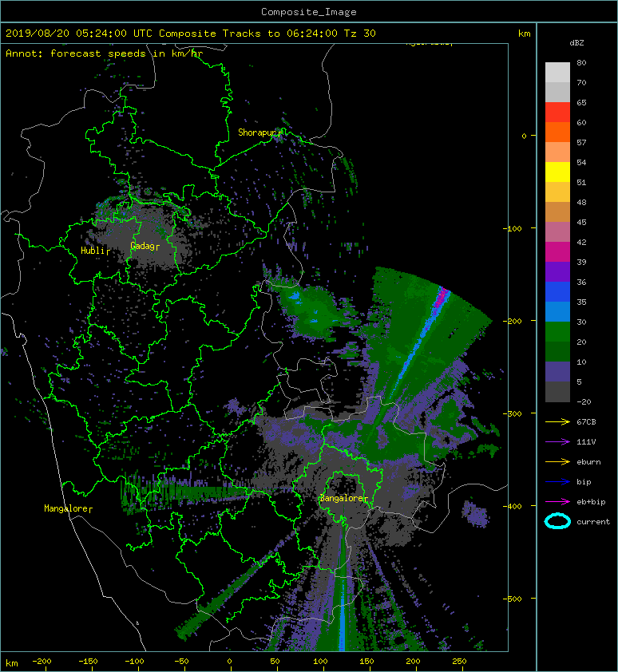618x672 pixels.
Task: Click the current legend label
Action: coord(593,522)
